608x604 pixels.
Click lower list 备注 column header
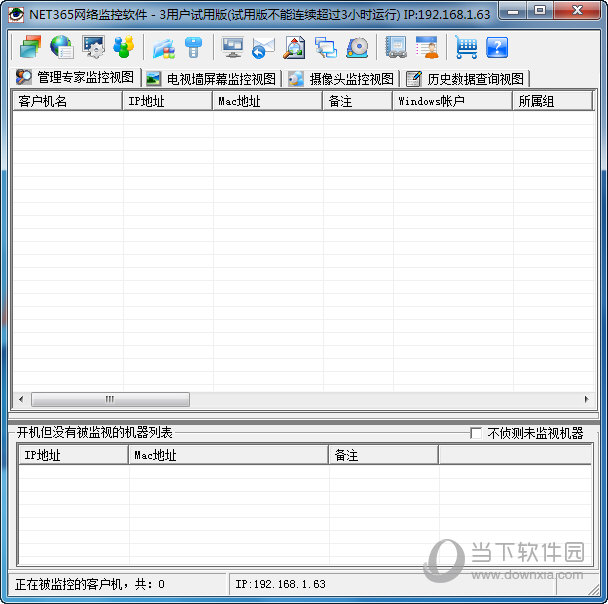[x=383, y=455]
